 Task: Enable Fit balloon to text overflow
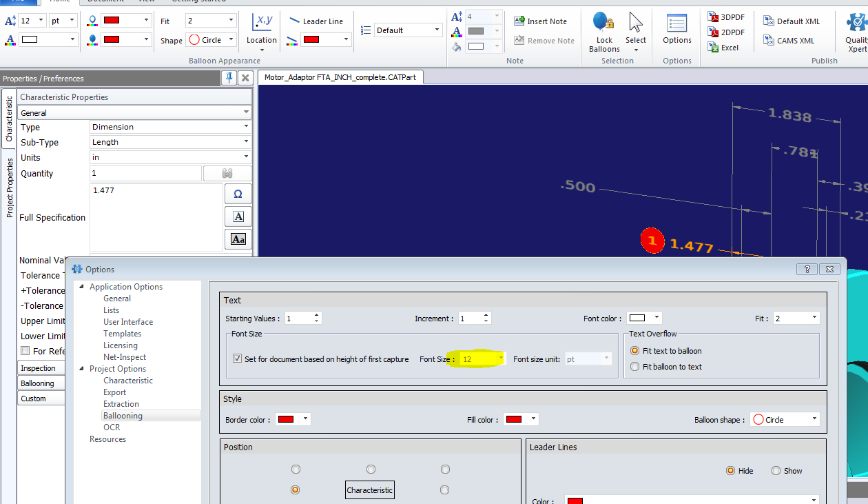coord(634,367)
